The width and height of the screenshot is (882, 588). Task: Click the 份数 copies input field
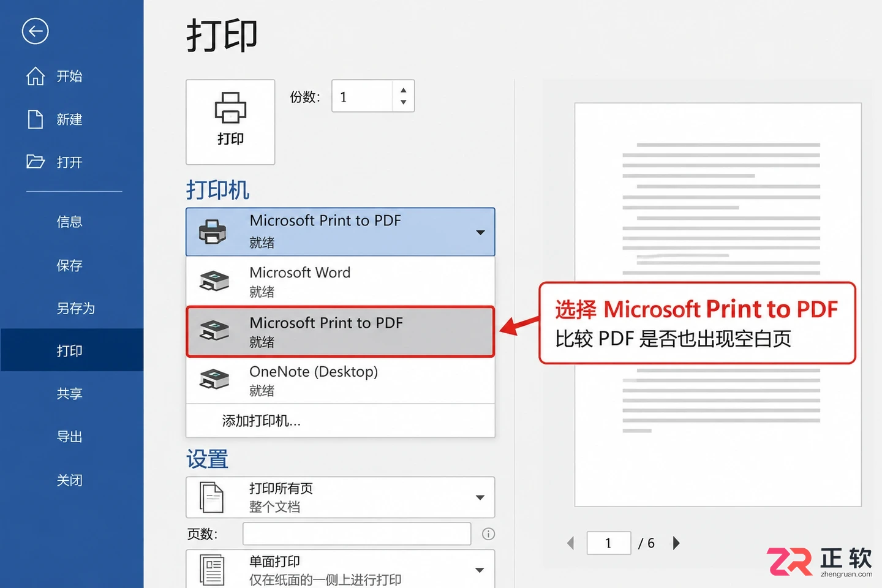(x=362, y=96)
